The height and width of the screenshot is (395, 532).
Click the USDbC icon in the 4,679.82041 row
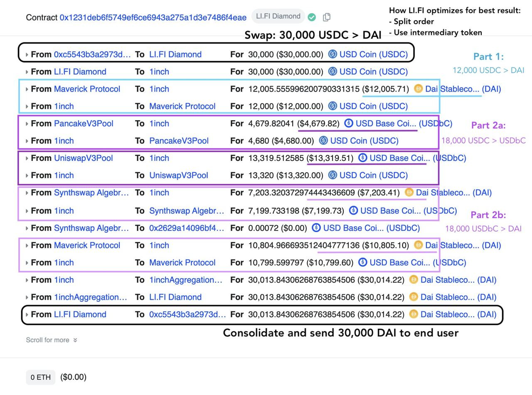coord(349,123)
